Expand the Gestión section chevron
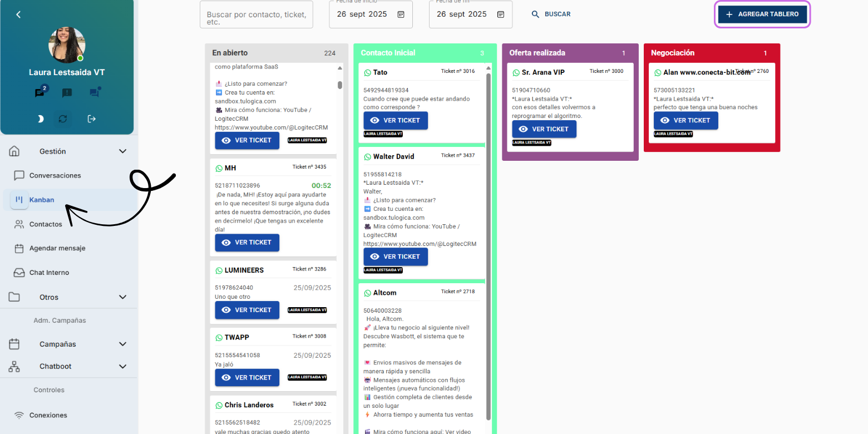The width and height of the screenshot is (868, 434). (x=122, y=151)
